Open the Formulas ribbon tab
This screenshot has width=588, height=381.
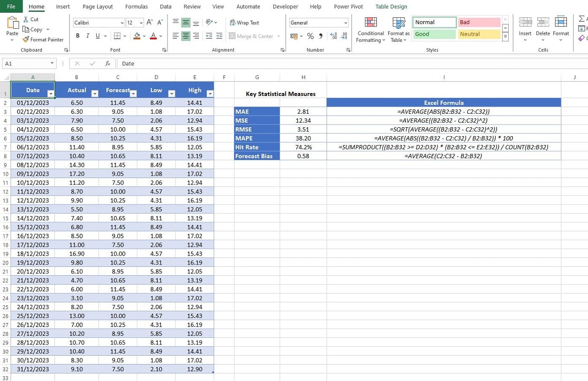pos(136,6)
